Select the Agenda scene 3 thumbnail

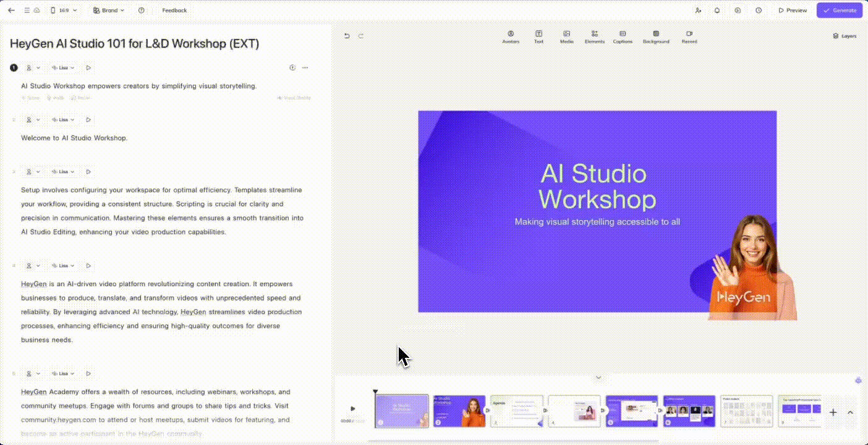(517, 411)
